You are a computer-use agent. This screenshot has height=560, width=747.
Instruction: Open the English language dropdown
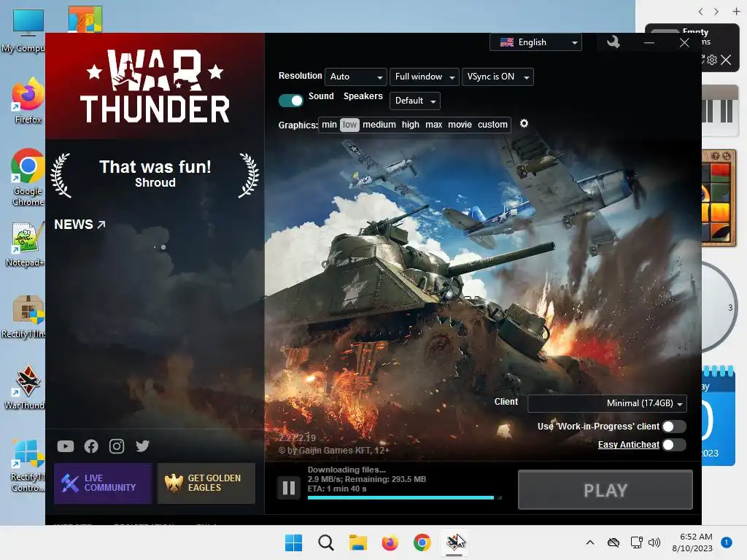[x=535, y=42]
